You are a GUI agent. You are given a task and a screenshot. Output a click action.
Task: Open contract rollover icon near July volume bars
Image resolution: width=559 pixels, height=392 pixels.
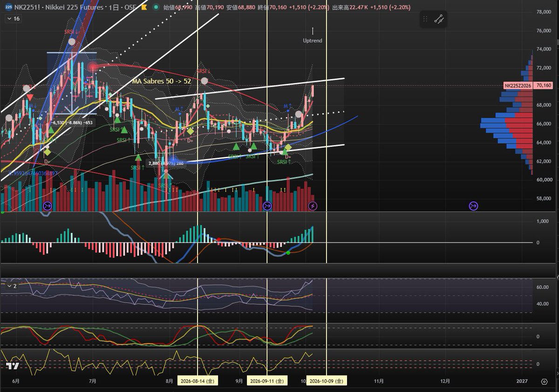47,205
